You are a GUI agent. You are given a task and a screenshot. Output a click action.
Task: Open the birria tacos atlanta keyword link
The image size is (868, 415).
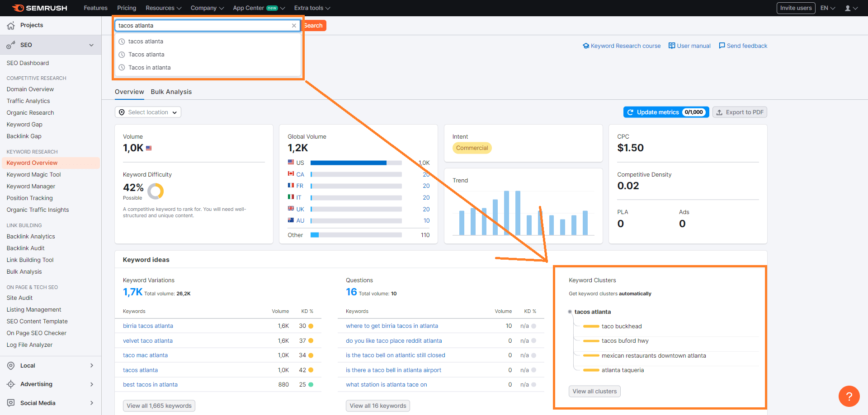pos(148,326)
